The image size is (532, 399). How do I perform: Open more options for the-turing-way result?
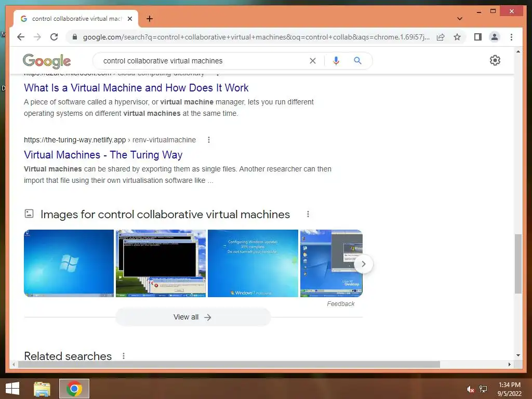click(209, 140)
